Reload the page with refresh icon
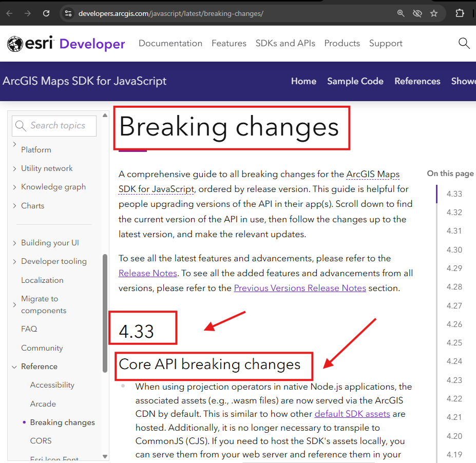 (x=46, y=13)
